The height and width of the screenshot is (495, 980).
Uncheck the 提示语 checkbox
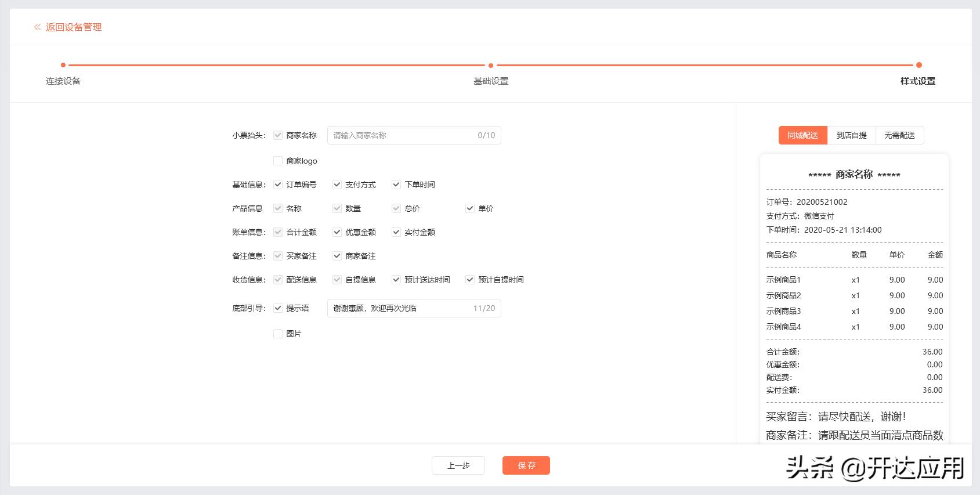(x=278, y=308)
